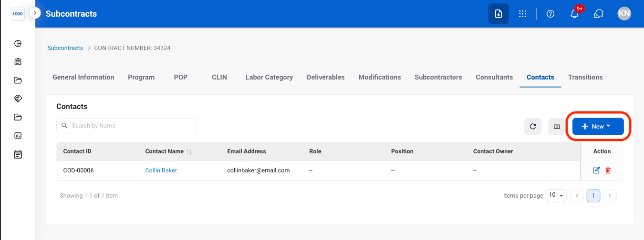Image resolution: width=644 pixels, height=240 pixels.
Task: Open the clipboard sidebar icon
Action: (x=18, y=62)
